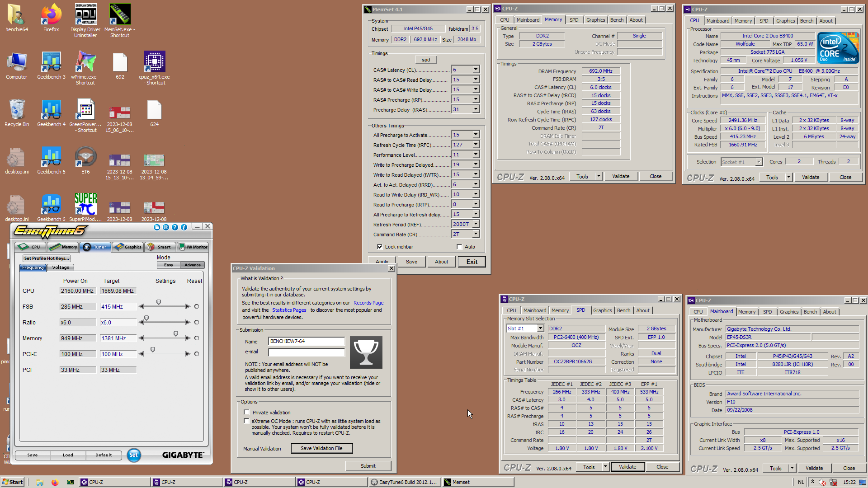Viewport: 868px width, 488px height.
Task: Open Performance Level dropdown in MemSet
Action: coord(476,155)
